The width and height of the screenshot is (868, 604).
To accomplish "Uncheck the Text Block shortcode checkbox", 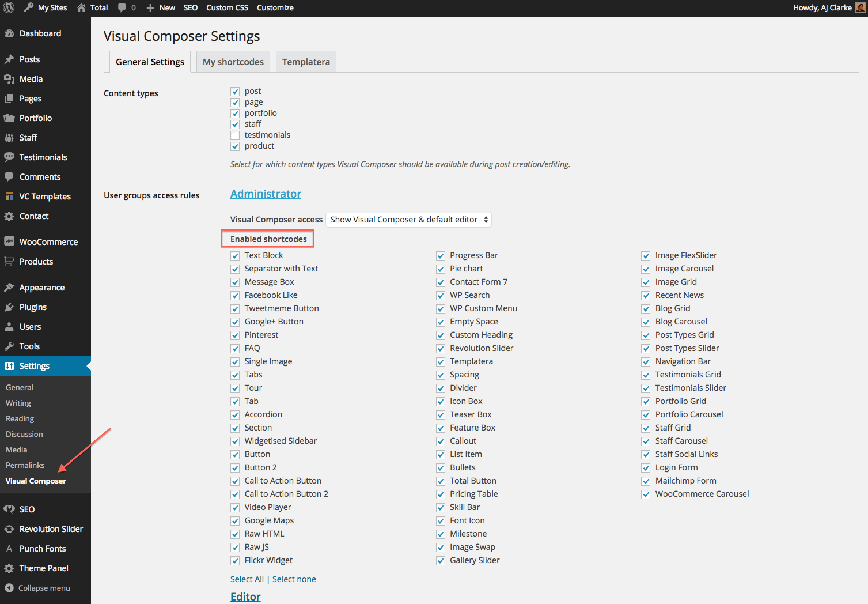I will pos(235,256).
